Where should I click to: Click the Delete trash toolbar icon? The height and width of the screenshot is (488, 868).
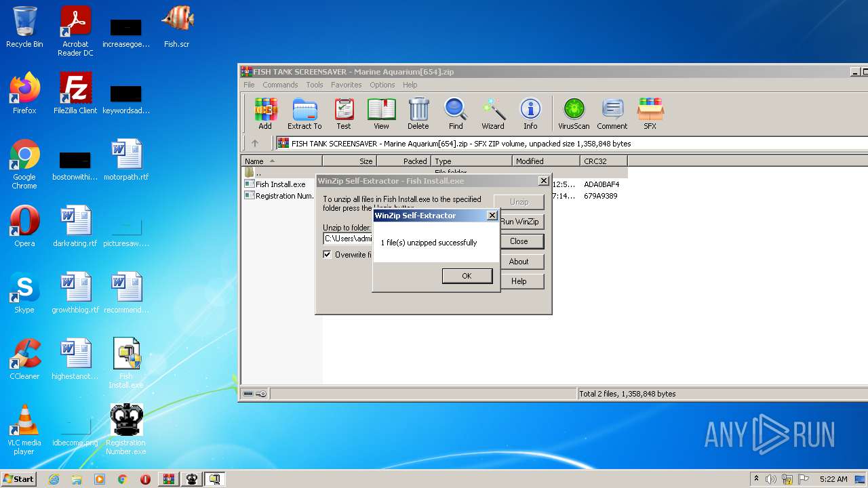click(x=418, y=114)
